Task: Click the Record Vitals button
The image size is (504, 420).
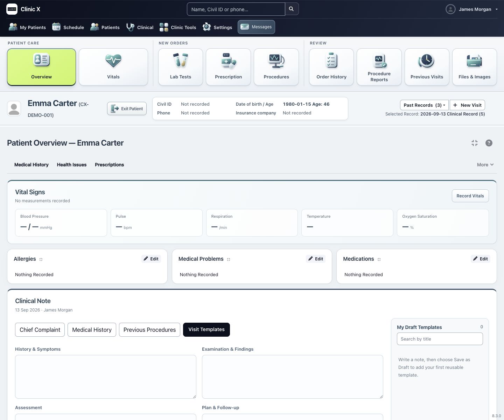Action: [x=470, y=196]
